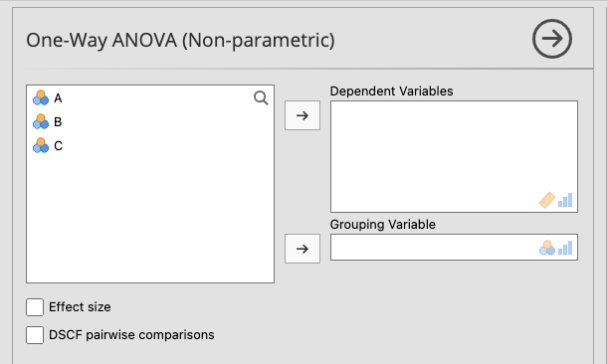Click the ordinal bars icon in Grouping Variable
Image resolution: width=607 pixels, height=364 pixels.
(x=565, y=248)
